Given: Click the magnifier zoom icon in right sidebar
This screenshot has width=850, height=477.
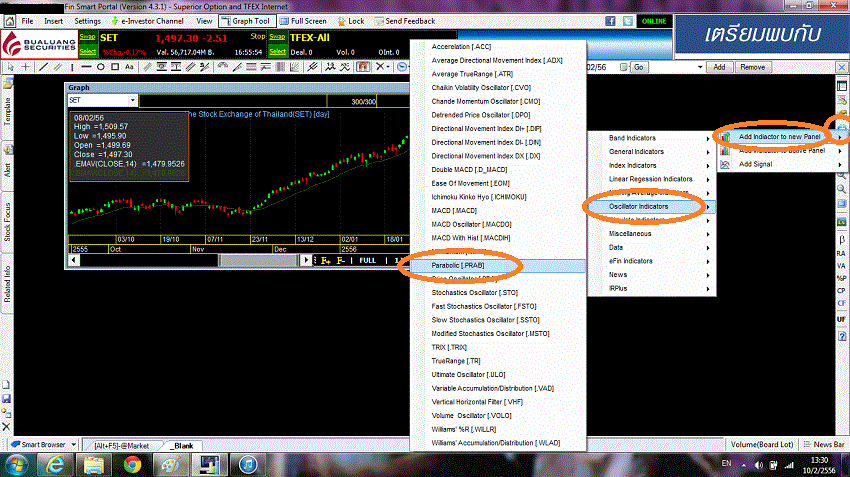Looking at the screenshot, I should click(x=841, y=189).
